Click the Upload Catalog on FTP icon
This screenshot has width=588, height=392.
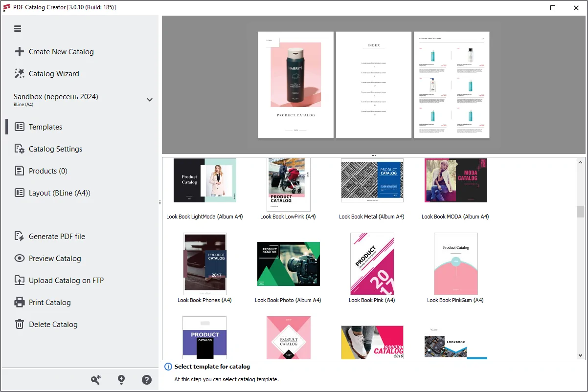pyautogui.click(x=19, y=280)
